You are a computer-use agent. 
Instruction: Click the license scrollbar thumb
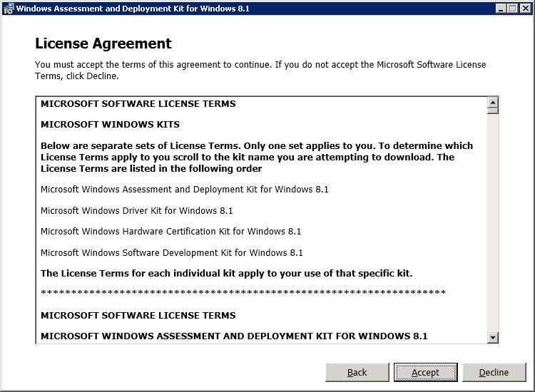tap(492, 111)
